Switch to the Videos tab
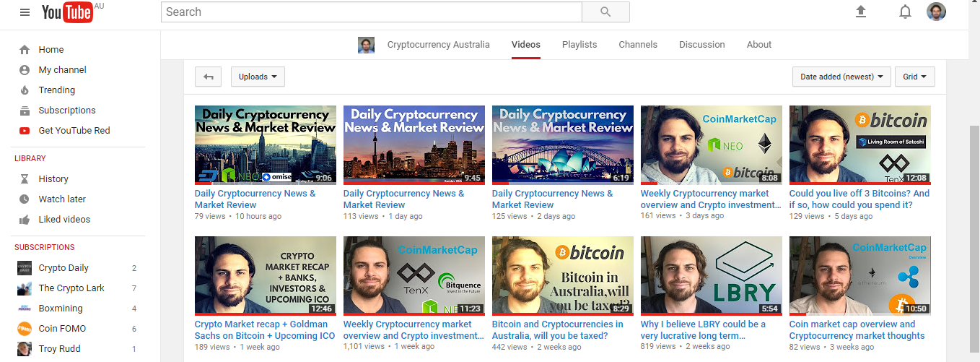This screenshot has height=362, width=980. (x=526, y=45)
